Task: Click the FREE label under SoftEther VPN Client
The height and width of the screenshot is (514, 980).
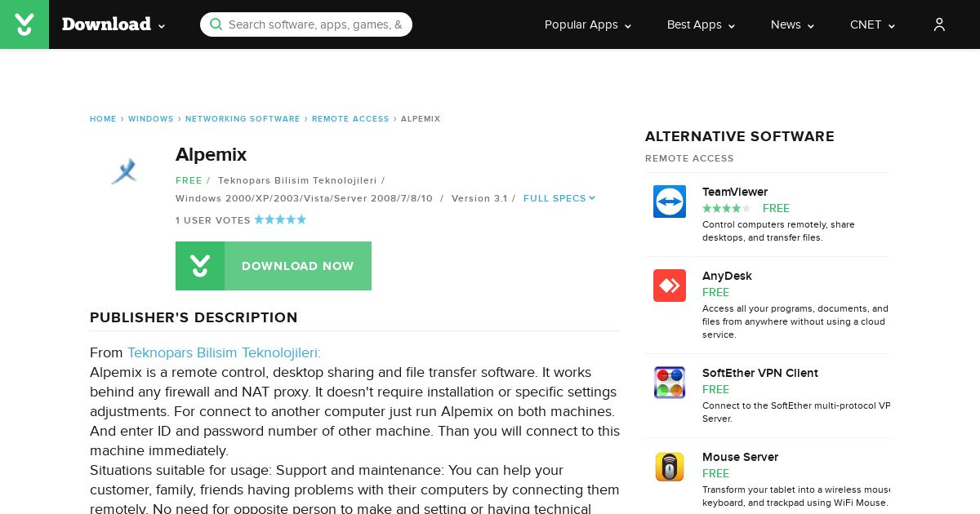Action: click(x=715, y=389)
